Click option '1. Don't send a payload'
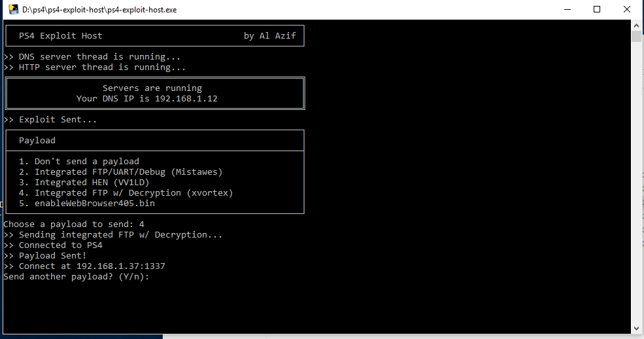Viewport: 644px width, 339px height. 79,162
